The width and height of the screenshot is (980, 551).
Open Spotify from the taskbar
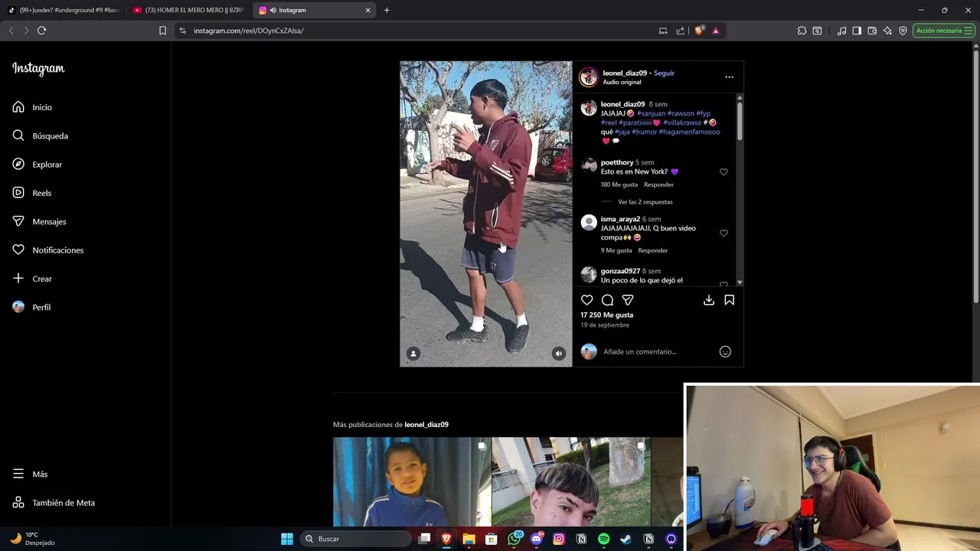603,539
